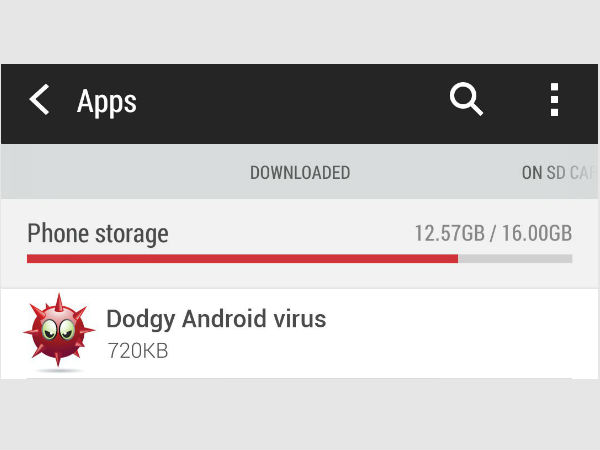Viewport: 600px width, 450px height.
Task: Tap the Phone storage label
Action: (98, 234)
